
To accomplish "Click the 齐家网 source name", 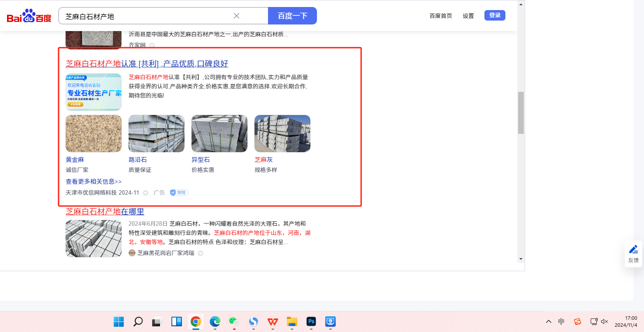I will [137, 45].
